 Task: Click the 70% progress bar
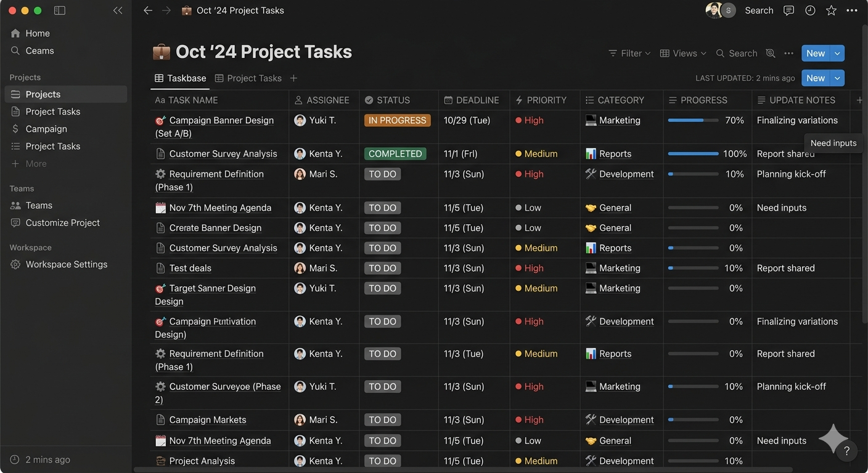click(693, 121)
